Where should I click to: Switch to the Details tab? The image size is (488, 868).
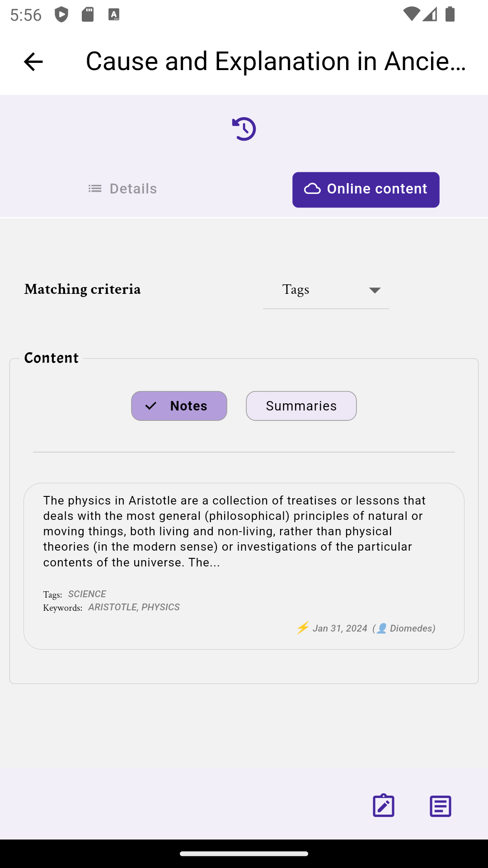[122, 189]
